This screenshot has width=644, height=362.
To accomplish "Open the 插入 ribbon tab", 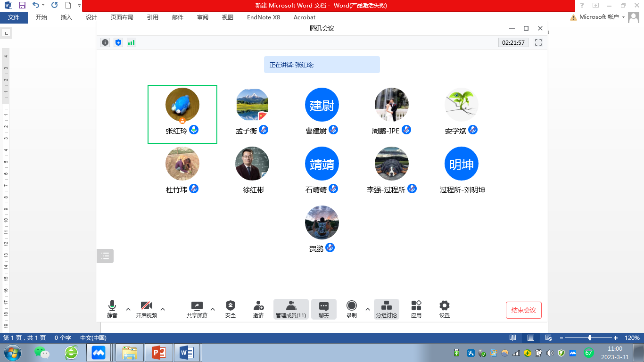I will 66,17.
